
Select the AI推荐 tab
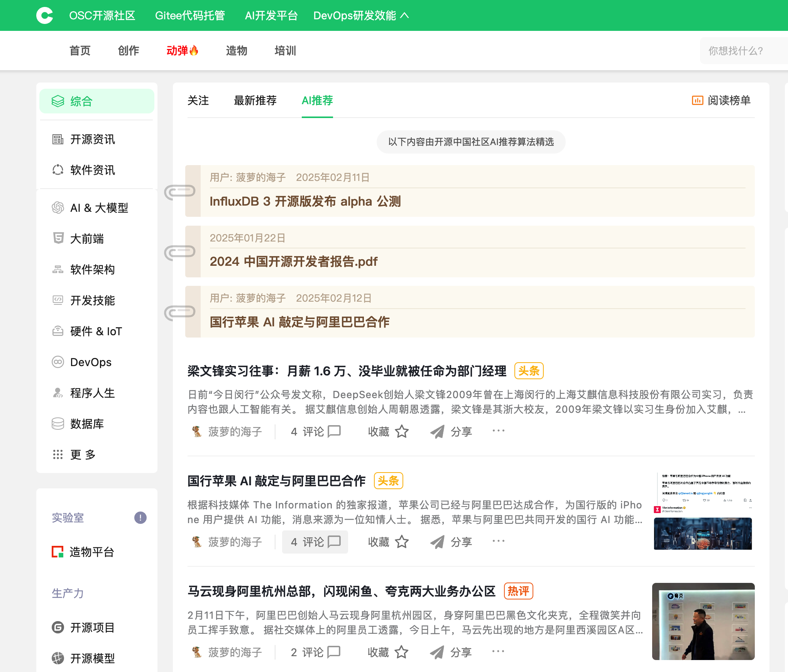click(317, 100)
